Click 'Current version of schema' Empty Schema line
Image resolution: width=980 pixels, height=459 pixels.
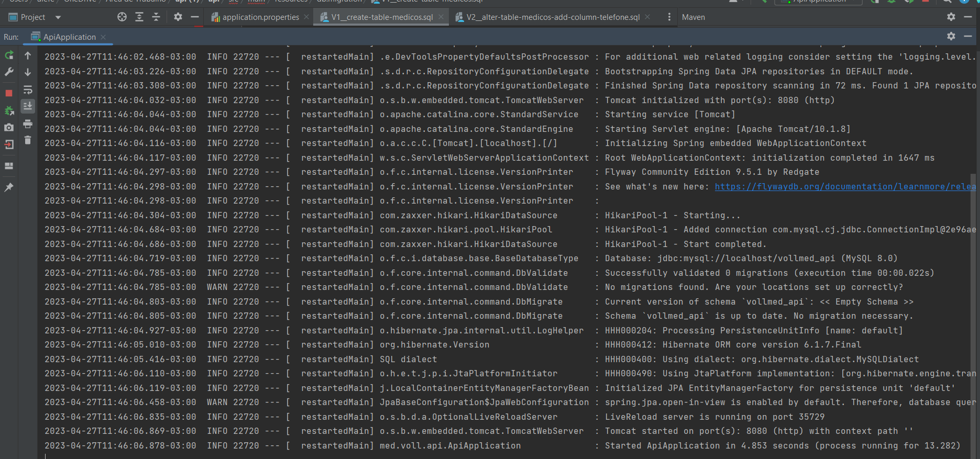click(759, 301)
